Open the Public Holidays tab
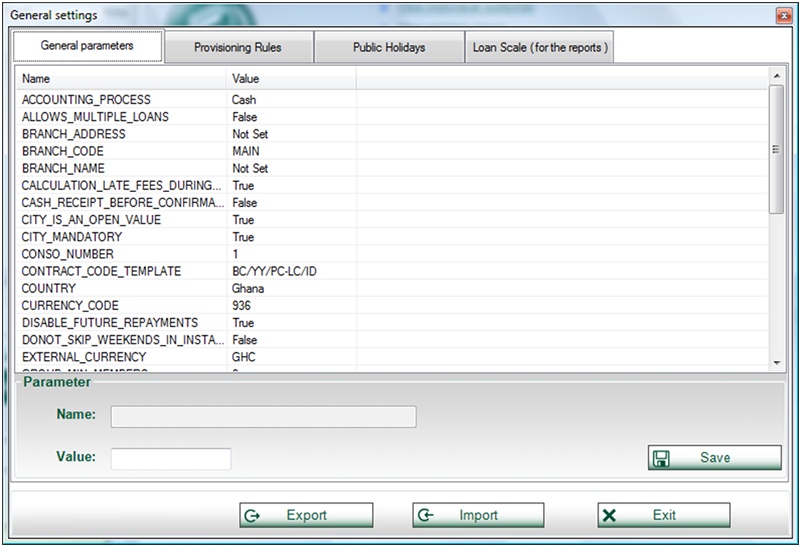 (x=388, y=47)
